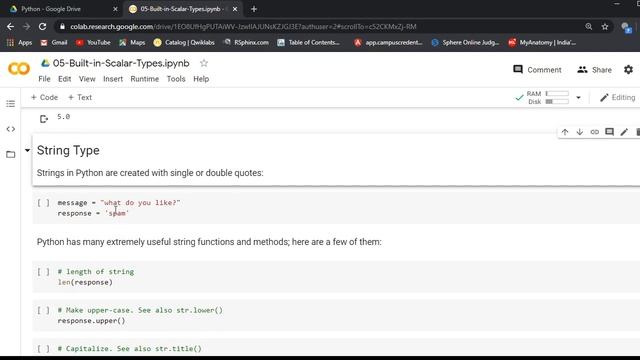640x360 pixels.
Task: Open the app.campuscredent bookmark
Action: pos(388,42)
